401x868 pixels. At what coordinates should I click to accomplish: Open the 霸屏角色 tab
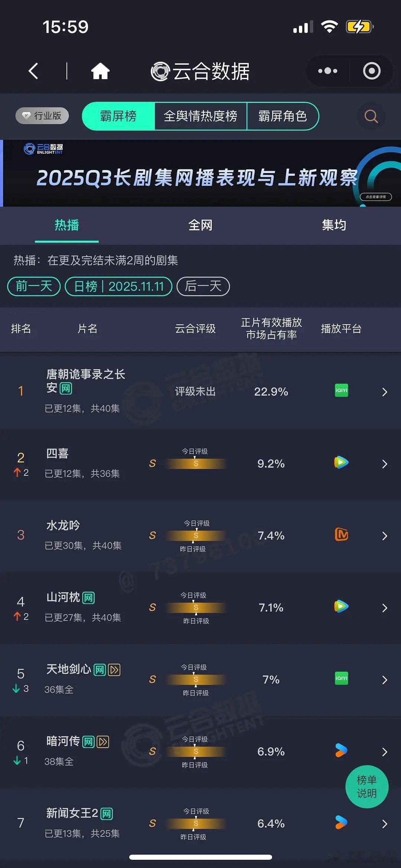[283, 116]
